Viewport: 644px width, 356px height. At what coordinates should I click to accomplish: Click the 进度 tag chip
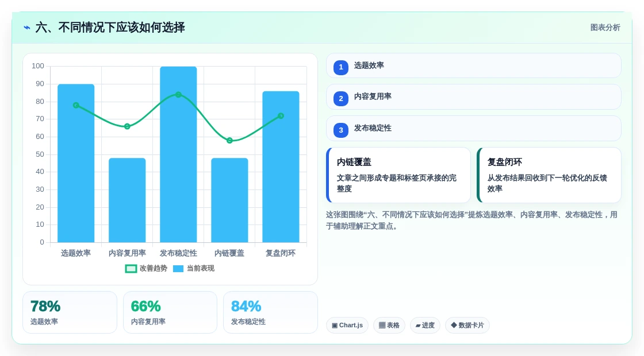pyautogui.click(x=425, y=325)
